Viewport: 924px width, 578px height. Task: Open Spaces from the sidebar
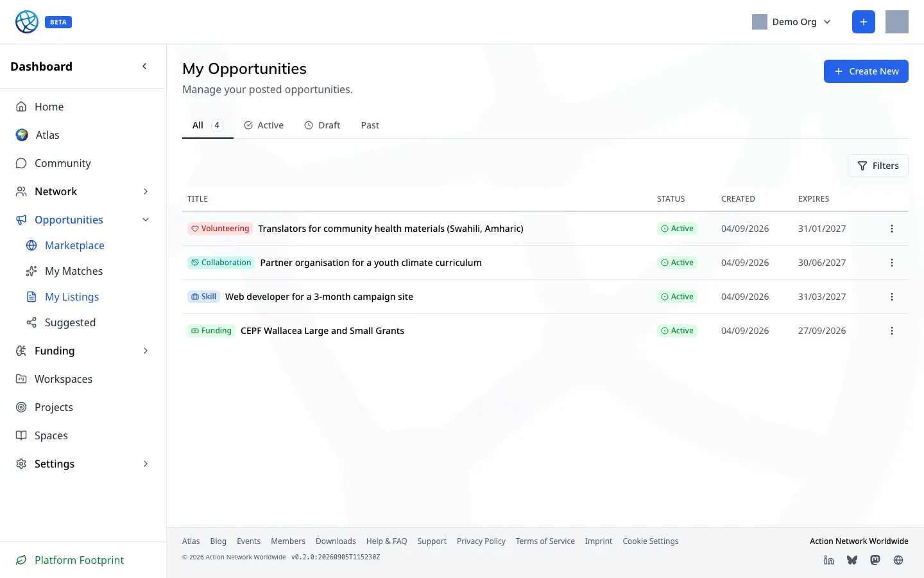83,435
